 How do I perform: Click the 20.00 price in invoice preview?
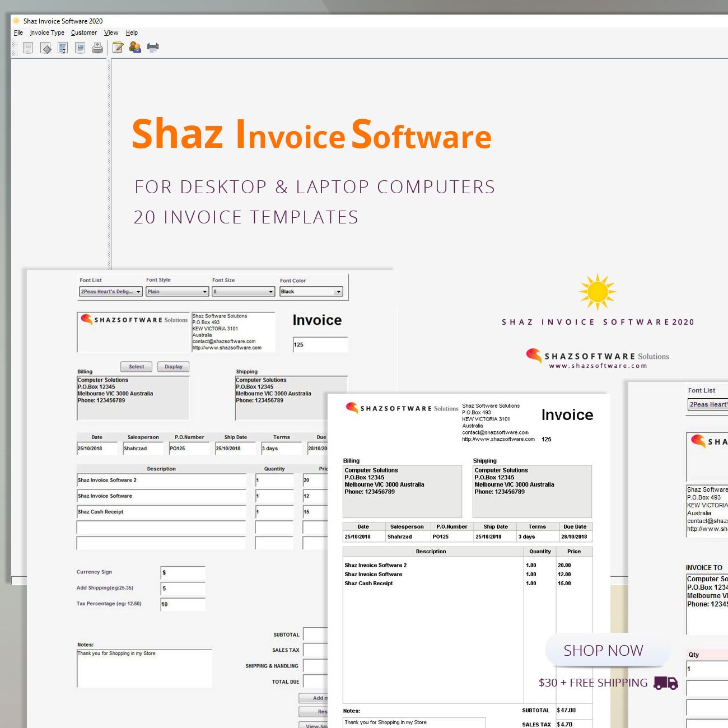tap(564, 565)
